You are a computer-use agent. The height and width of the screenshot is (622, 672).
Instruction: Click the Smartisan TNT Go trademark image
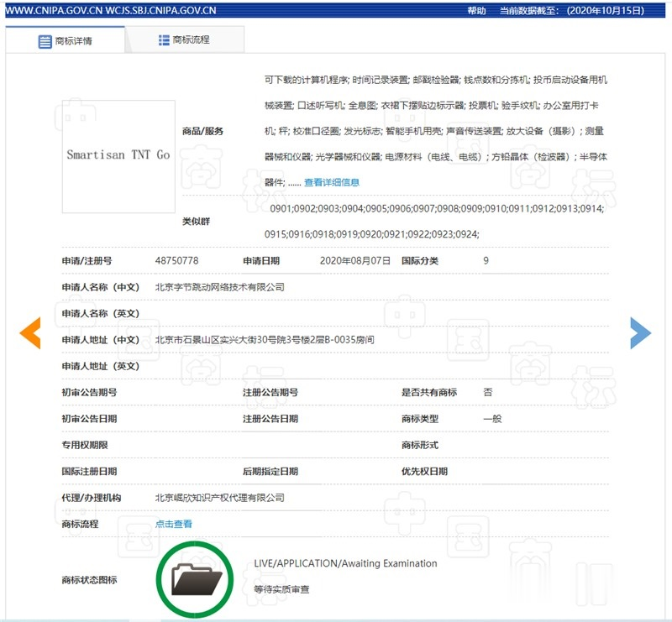point(118,156)
